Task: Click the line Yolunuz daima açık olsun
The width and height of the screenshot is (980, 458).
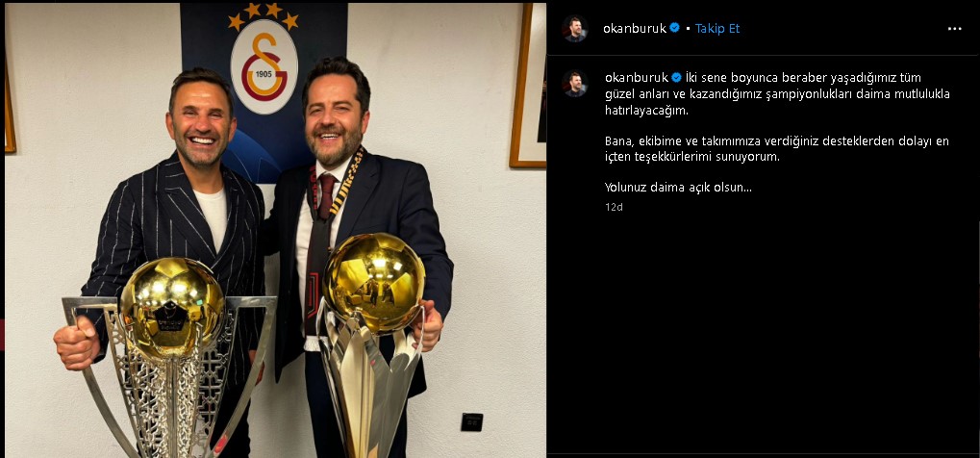Action: pos(678,187)
